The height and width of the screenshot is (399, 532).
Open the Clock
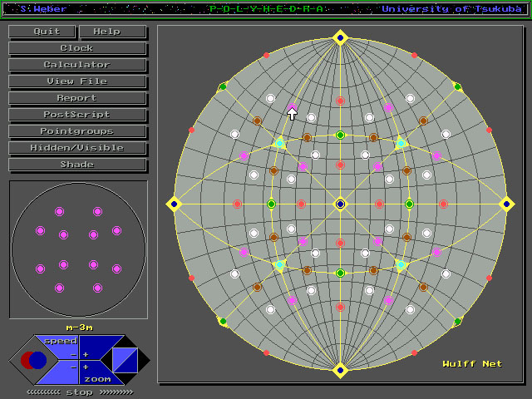(x=77, y=48)
